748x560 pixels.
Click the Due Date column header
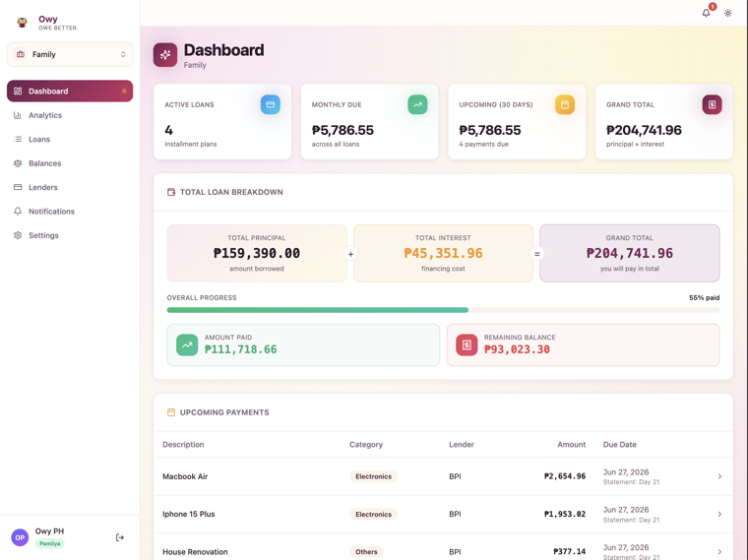click(620, 445)
